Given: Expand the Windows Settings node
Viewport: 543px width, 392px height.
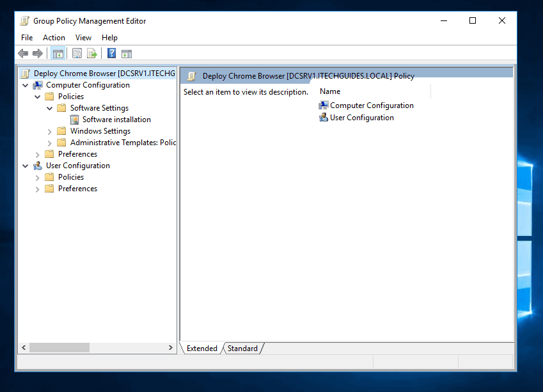Looking at the screenshot, I should click(x=49, y=132).
